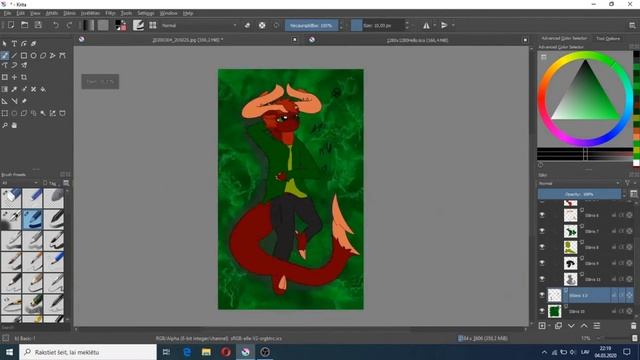Open layer filter funnel options
Viewport: 640px width, 360px height.
(627, 183)
